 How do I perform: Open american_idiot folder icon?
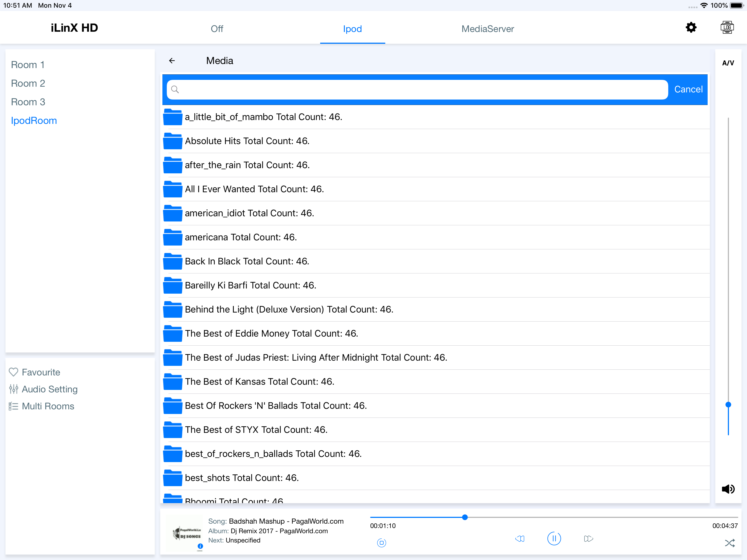(x=173, y=213)
